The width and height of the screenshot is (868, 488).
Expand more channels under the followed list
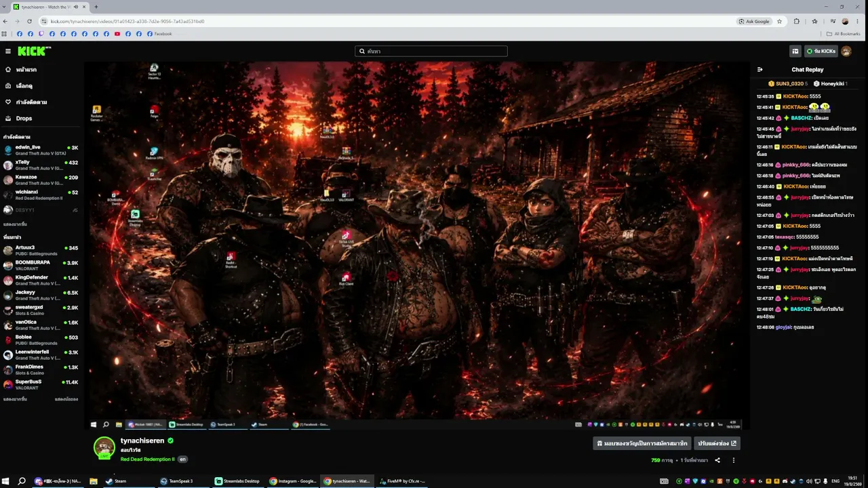[15, 224]
